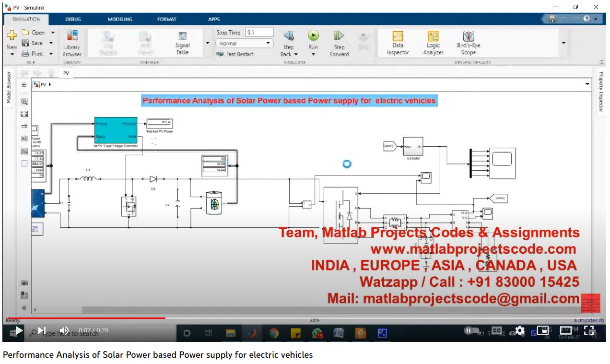610x364 pixels.
Task: Open the Data Inspector
Action: 398,43
